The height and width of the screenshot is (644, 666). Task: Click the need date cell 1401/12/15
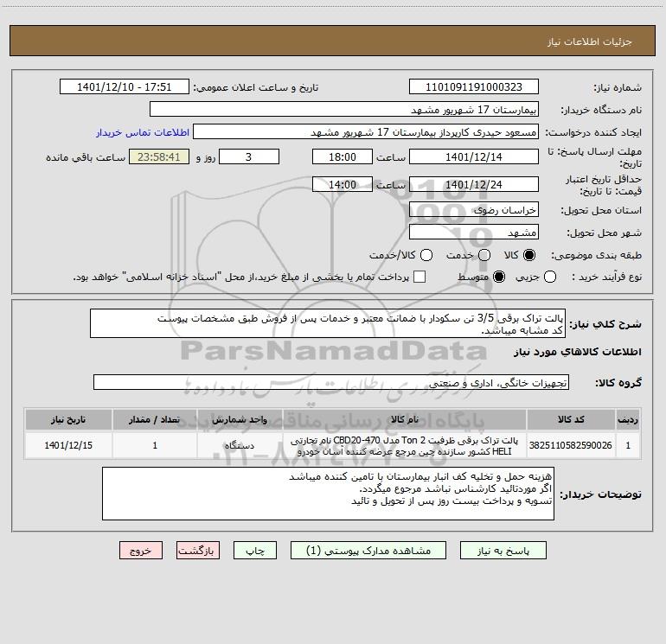68,445
